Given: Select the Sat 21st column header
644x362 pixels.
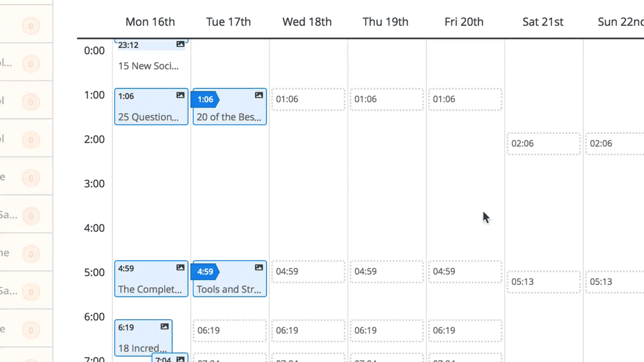Looking at the screenshot, I should tap(543, 22).
